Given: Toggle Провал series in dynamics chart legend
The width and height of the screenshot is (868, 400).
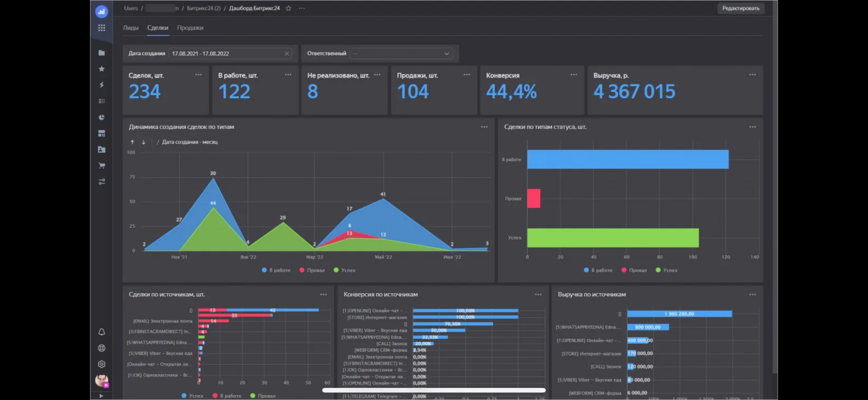Looking at the screenshot, I should [x=312, y=270].
